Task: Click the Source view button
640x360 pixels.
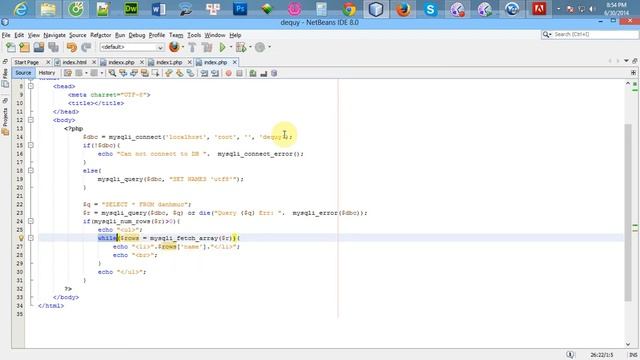Action: (x=23, y=73)
